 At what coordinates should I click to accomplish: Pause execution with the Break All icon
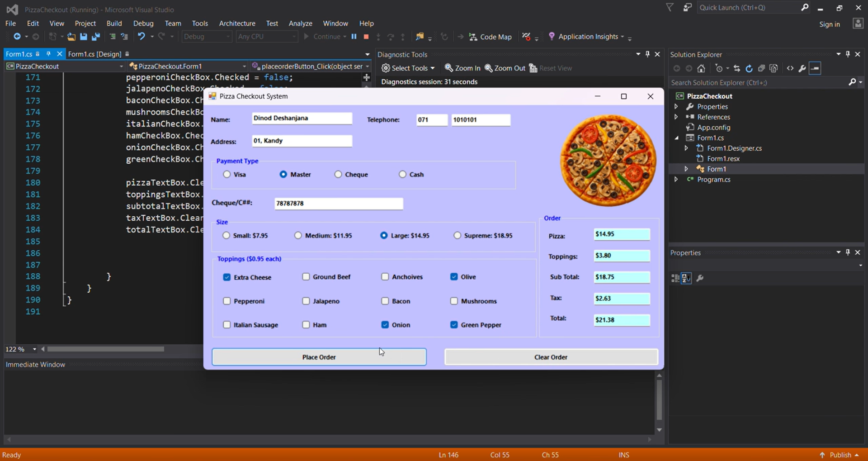point(354,37)
